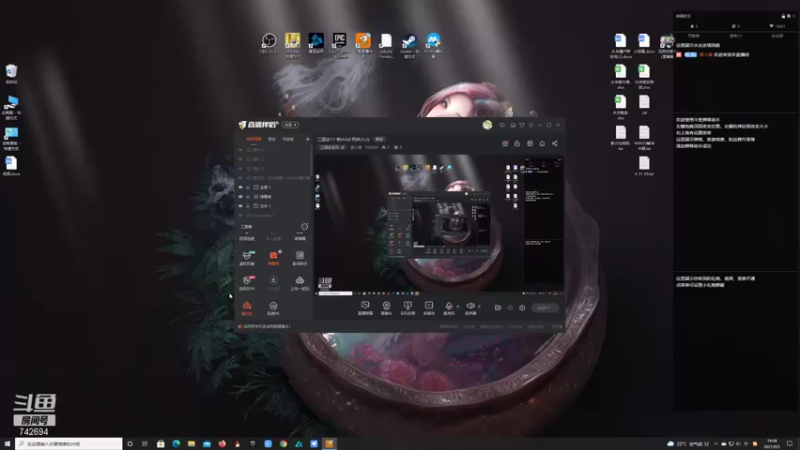Open the PK tool with red badge
The width and height of the screenshot is (800, 450).
[247, 283]
